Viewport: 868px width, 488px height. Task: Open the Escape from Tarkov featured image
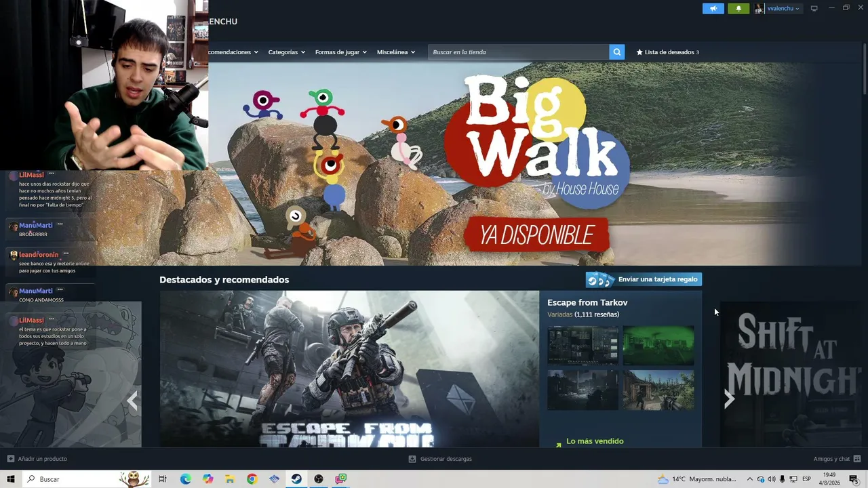(349, 369)
